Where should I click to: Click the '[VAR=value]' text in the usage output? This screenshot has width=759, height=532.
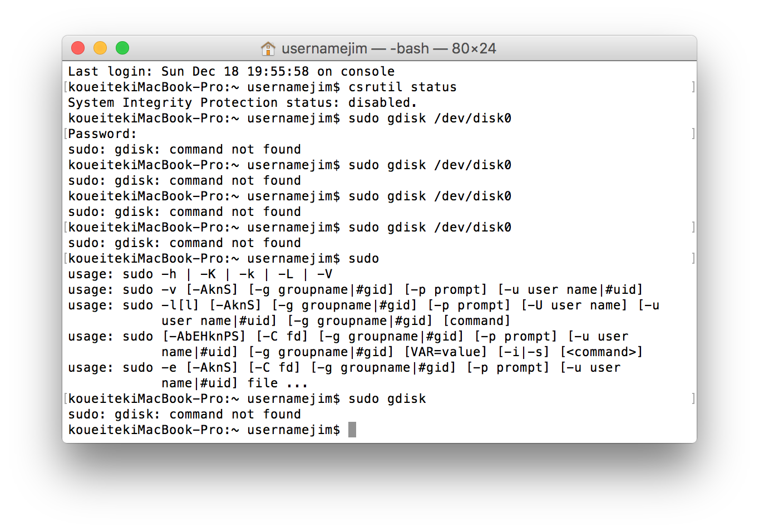(445, 352)
